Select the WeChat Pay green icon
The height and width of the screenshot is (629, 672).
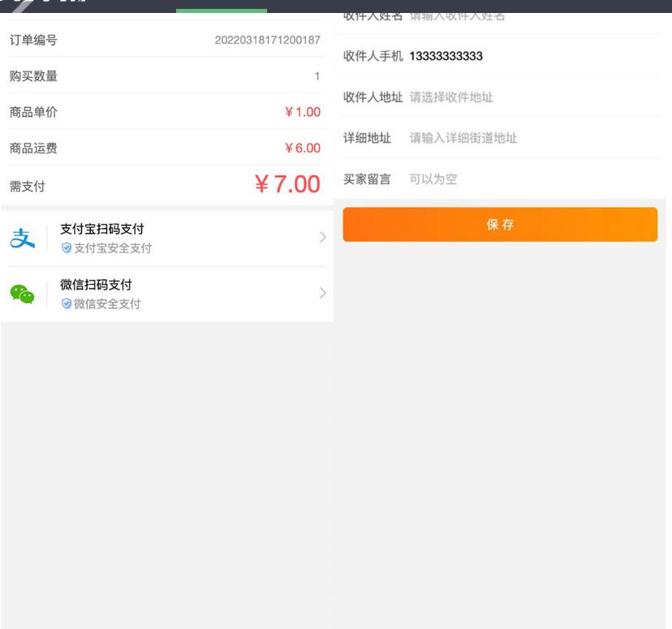coord(24,293)
